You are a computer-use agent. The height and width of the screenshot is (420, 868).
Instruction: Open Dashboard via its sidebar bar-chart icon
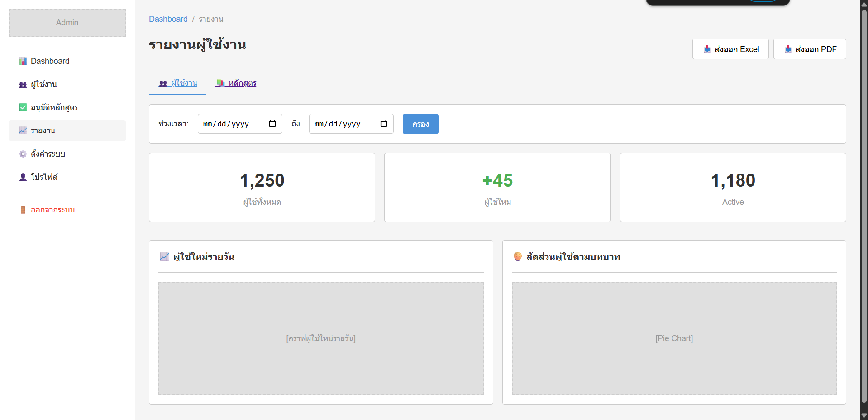[23, 61]
